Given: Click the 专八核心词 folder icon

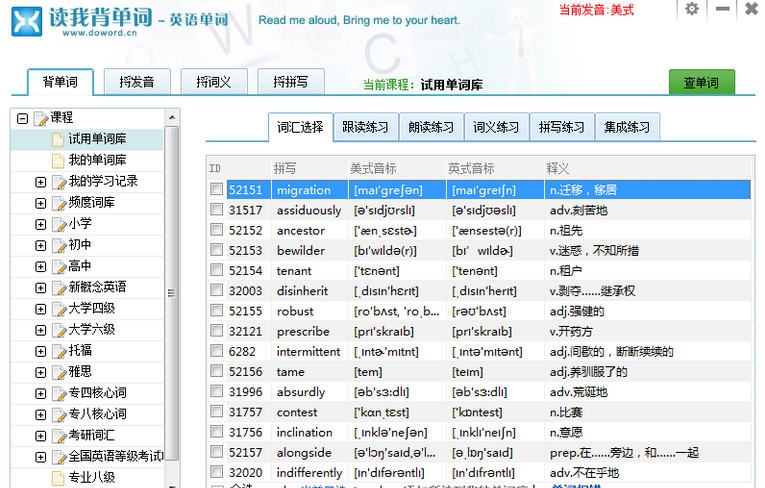Looking at the screenshot, I should [59, 415].
